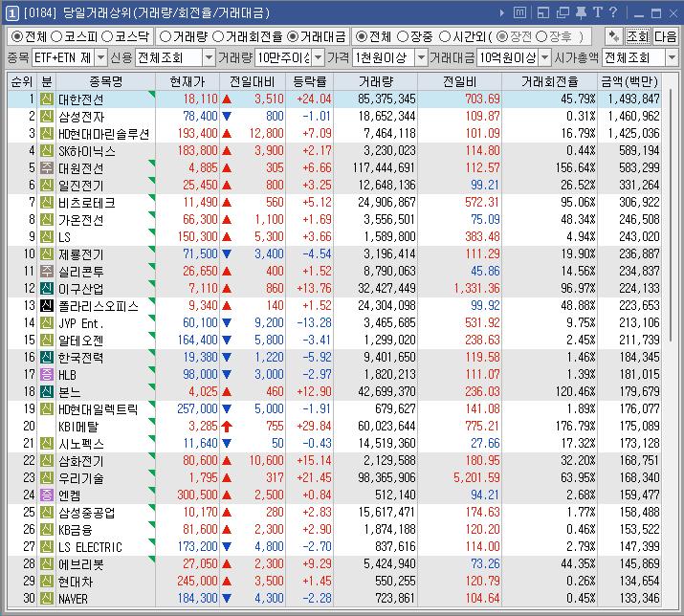Select the 거래회전율 radio button
This screenshot has width=684, height=616.
click(218, 36)
